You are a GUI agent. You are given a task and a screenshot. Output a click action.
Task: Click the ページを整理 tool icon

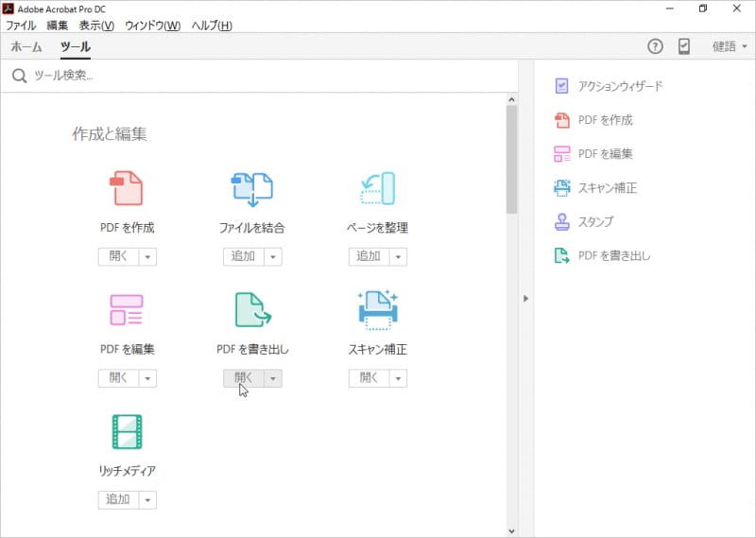[377, 188]
